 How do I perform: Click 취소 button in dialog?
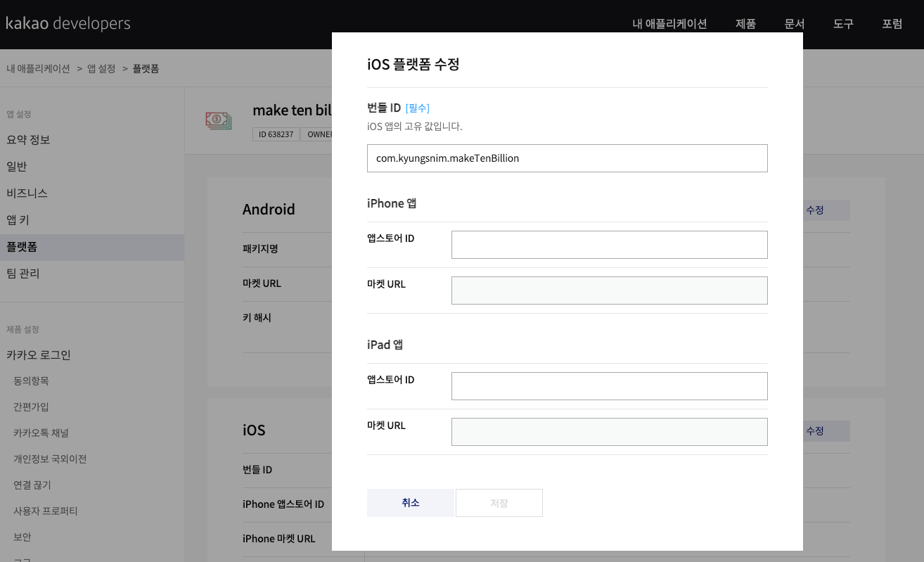pyautogui.click(x=411, y=503)
